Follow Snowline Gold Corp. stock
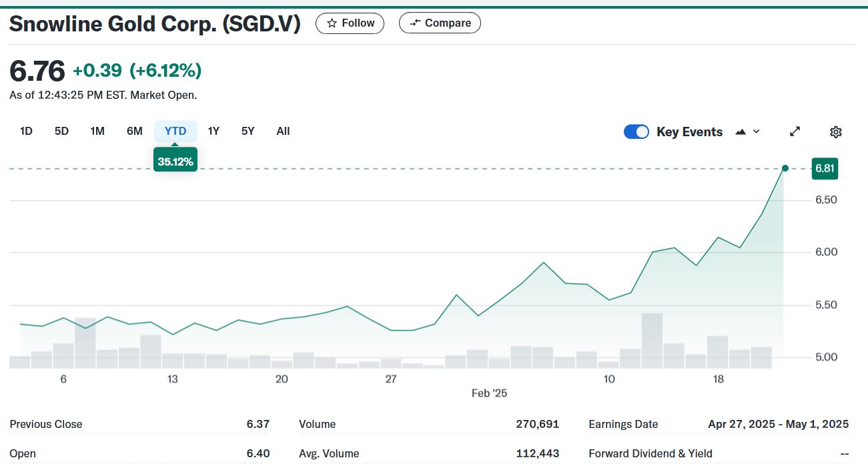Image resolution: width=868 pixels, height=466 pixels. pos(350,23)
